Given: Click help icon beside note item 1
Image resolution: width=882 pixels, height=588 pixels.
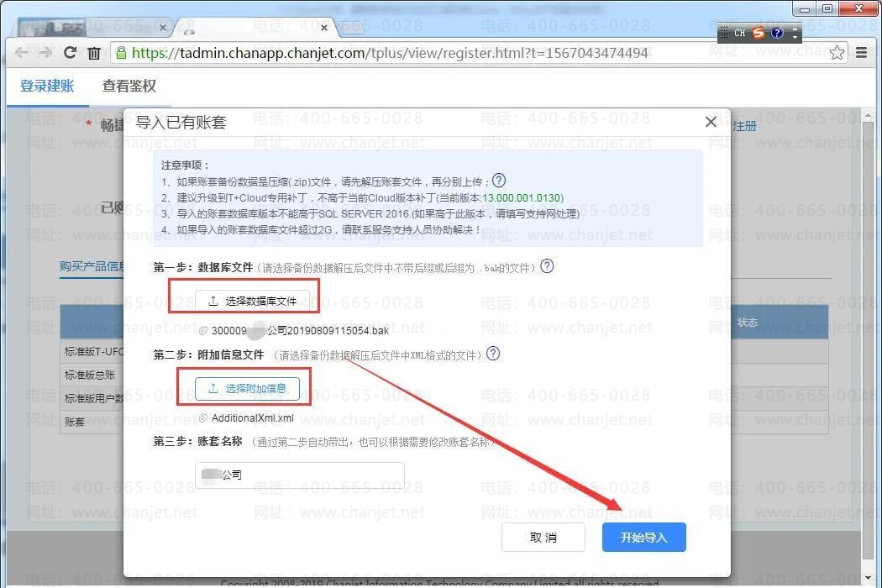Looking at the screenshot, I should click(x=499, y=181).
